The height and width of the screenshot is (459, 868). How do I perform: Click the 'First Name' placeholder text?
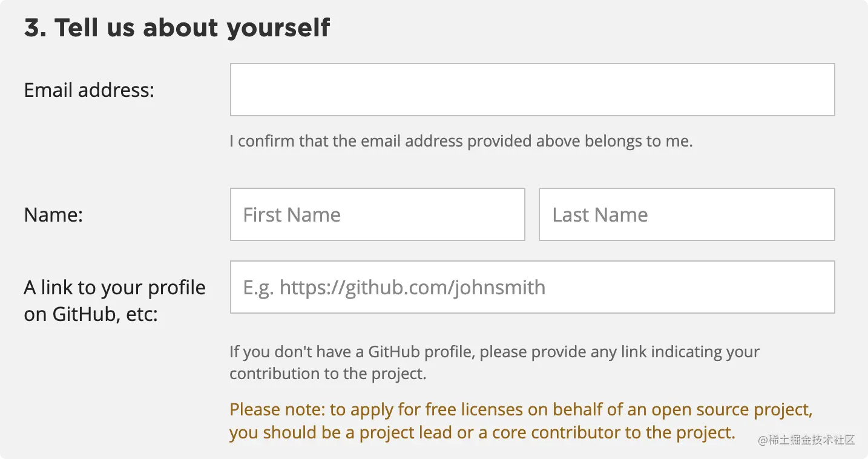[292, 215]
